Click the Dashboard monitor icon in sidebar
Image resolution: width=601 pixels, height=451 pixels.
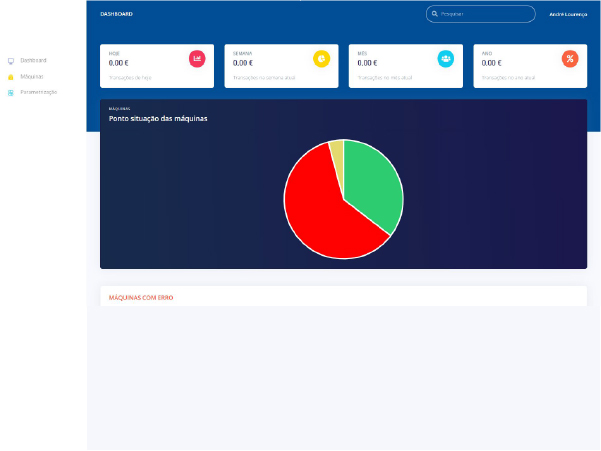click(x=10, y=61)
